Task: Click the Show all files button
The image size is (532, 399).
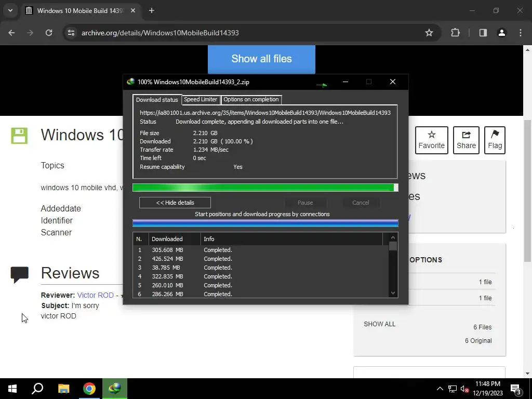Action: 261,59
